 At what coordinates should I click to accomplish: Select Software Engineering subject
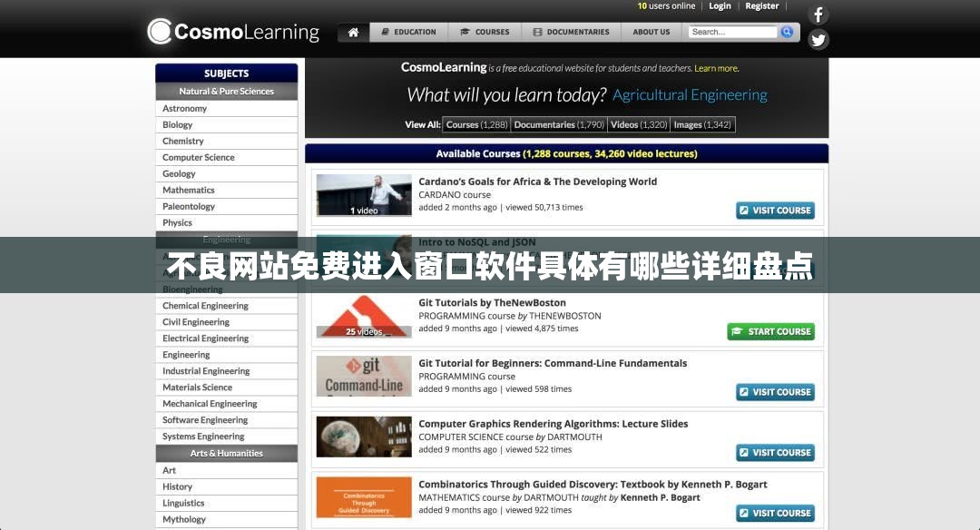pos(226,420)
